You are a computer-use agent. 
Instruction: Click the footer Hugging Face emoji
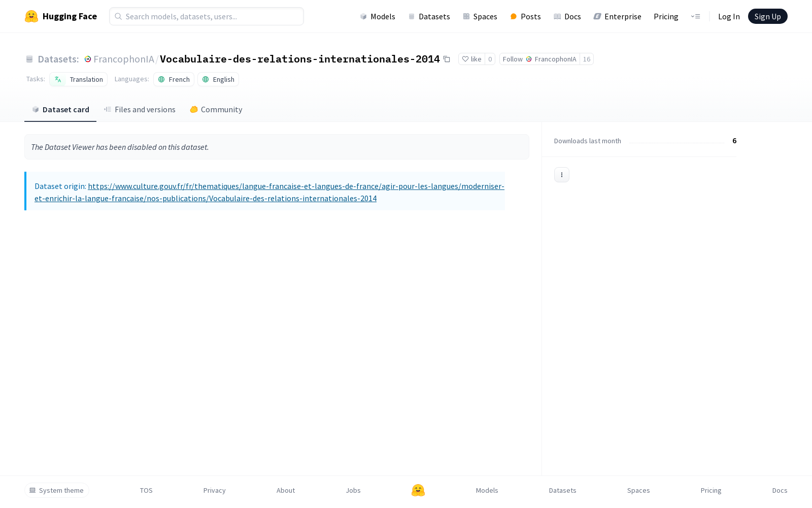[x=418, y=490]
